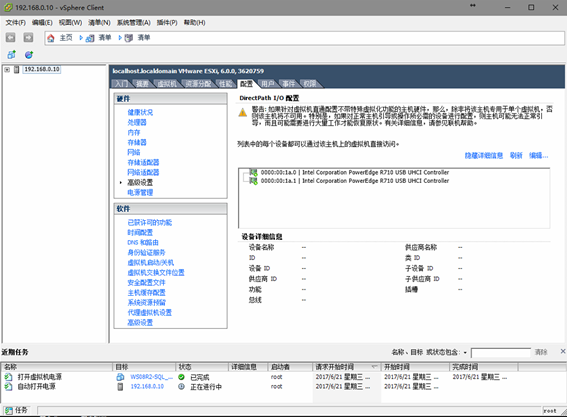Screen dimensions: 567x417
Task: Click the device icon for 0000:00:1a.1
Action: coord(254,180)
